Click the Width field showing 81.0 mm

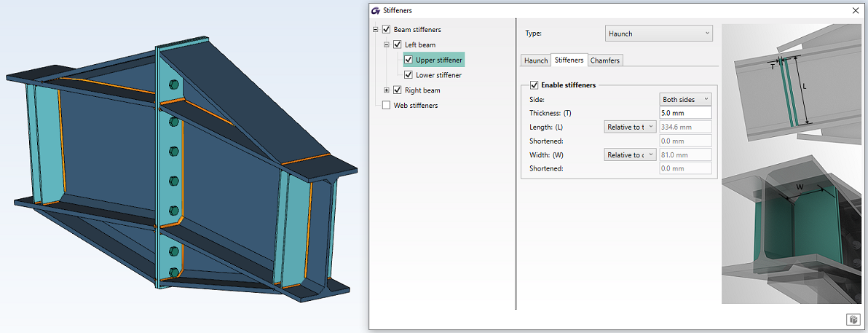685,154
